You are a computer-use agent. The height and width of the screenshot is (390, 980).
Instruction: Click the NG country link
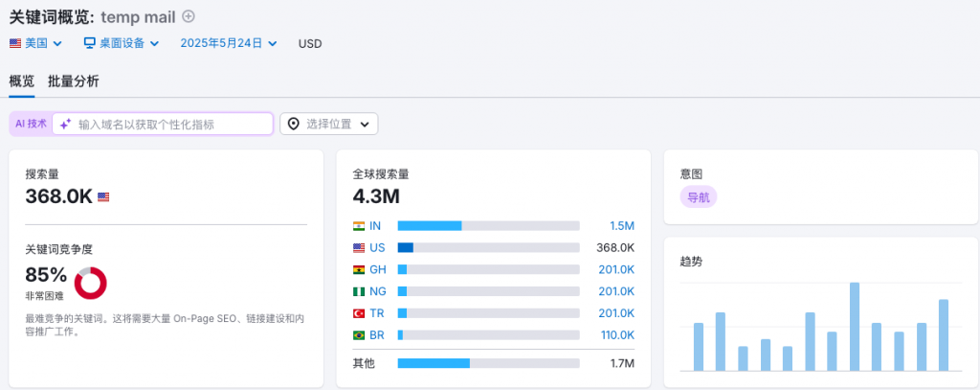pos(377,291)
